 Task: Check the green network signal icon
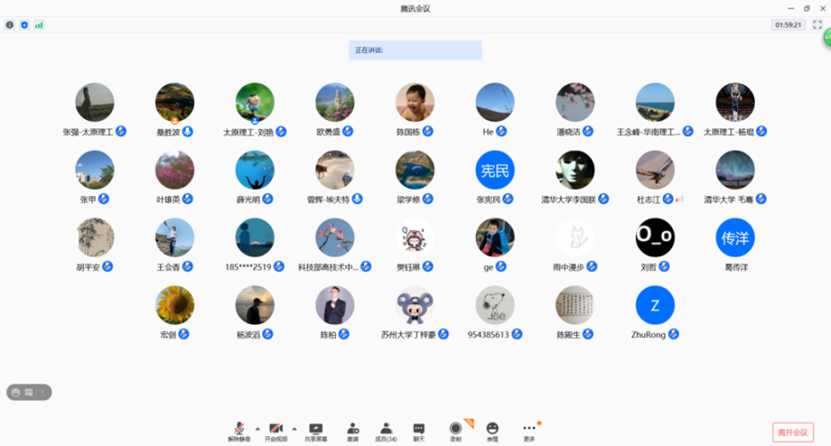39,25
